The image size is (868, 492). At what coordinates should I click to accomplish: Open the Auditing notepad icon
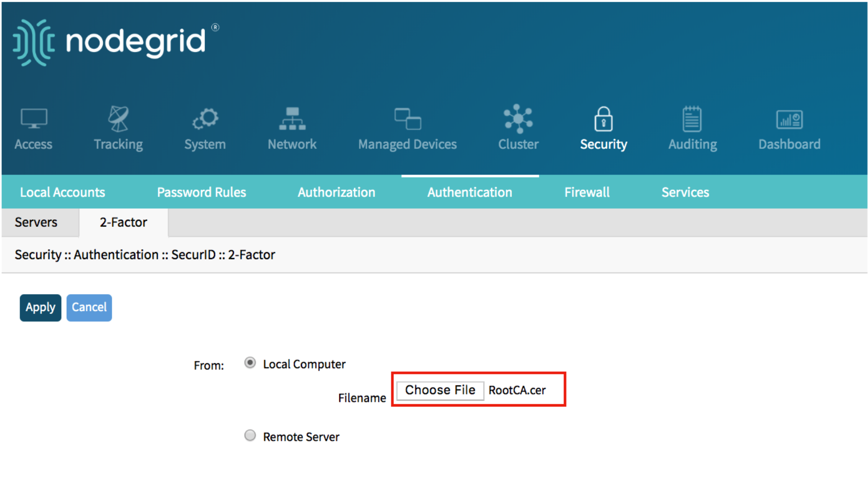pyautogui.click(x=692, y=119)
